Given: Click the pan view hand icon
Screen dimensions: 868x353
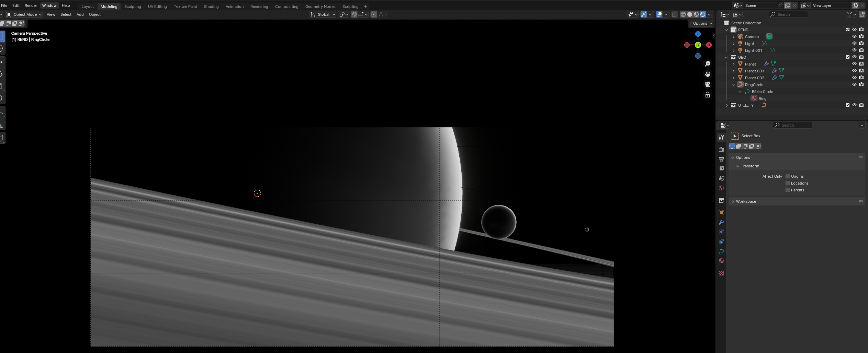Looking at the screenshot, I should tap(708, 74).
